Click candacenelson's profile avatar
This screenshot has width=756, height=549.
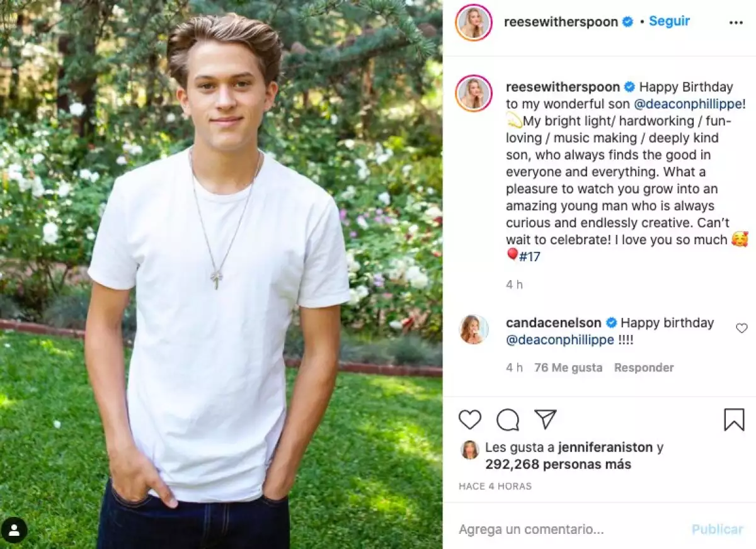point(474,329)
